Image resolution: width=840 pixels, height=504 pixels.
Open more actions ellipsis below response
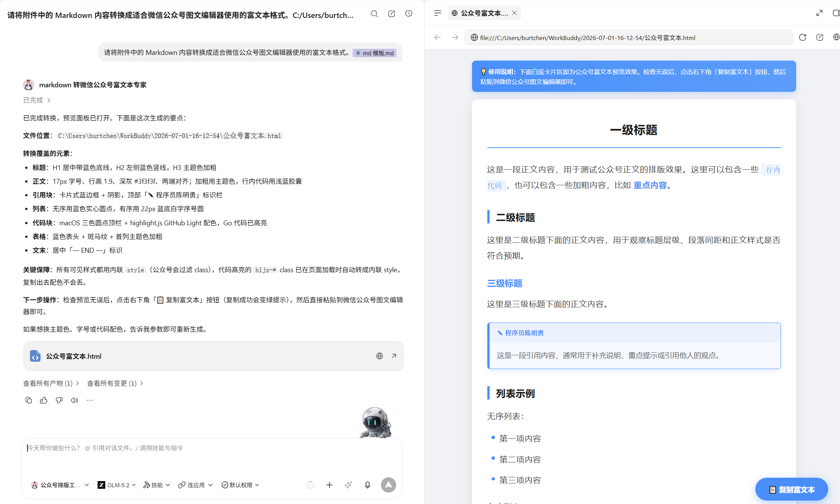[x=90, y=400]
